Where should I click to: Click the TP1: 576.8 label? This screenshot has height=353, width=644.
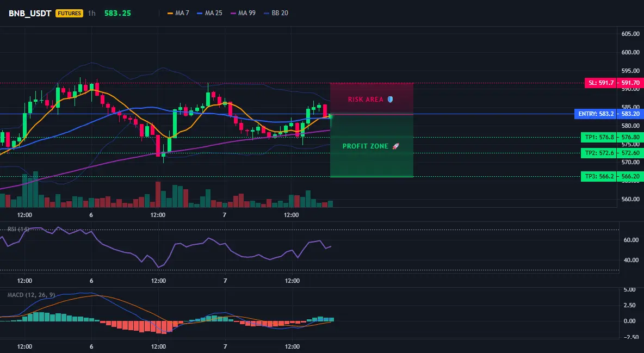pyautogui.click(x=599, y=137)
